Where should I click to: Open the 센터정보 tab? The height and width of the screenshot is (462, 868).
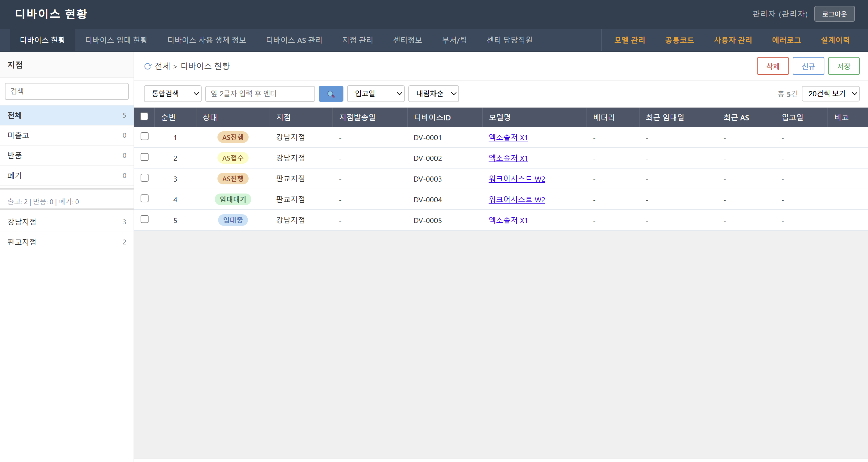point(407,40)
